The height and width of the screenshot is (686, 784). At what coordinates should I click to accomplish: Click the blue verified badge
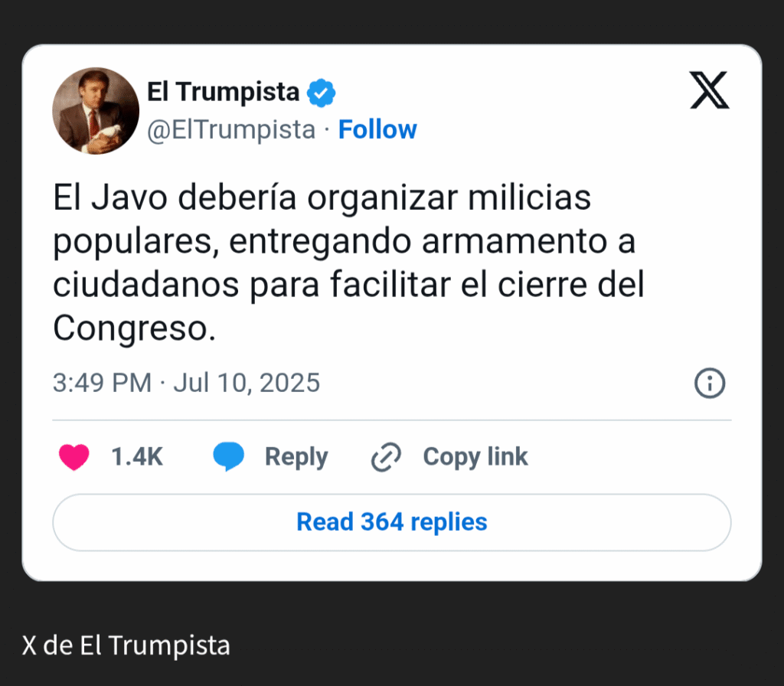(322, 93)
